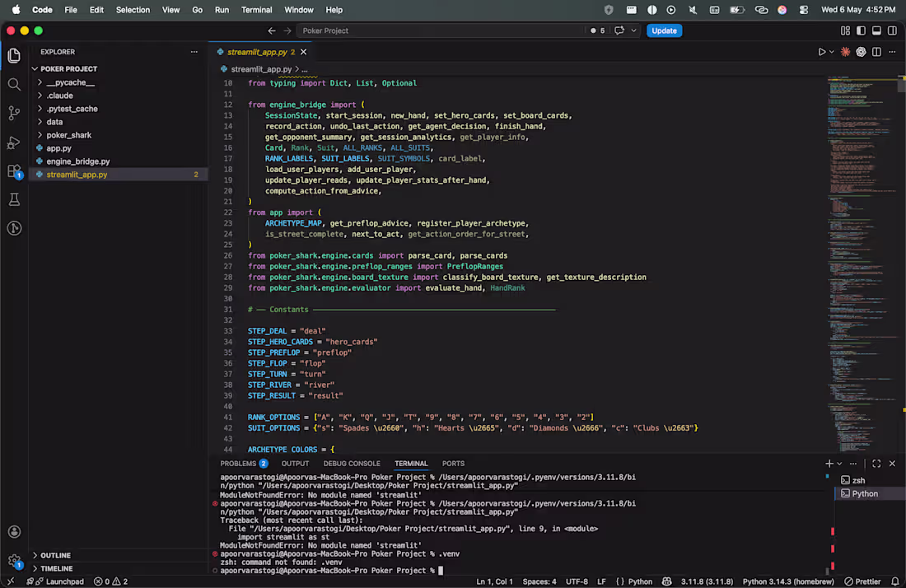Open the Terminal menu
This screenshot has width=906, height=588.
coord(256,10)
